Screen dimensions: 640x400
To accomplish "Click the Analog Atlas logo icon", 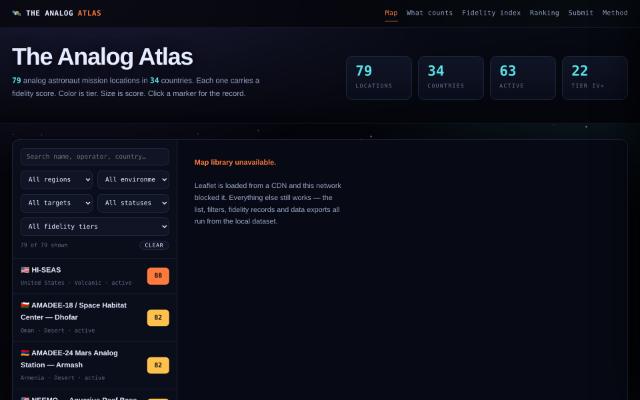I will click(x=16, y=13).
